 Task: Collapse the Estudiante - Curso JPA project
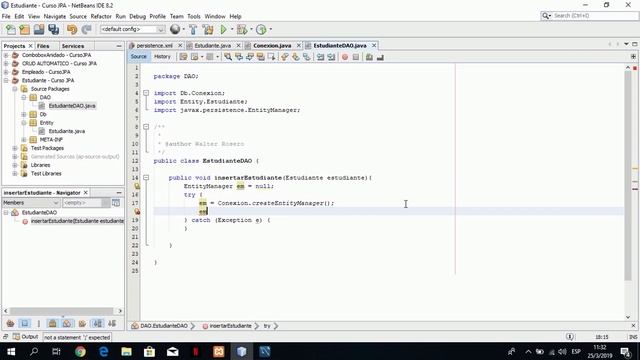pos(6,80)
